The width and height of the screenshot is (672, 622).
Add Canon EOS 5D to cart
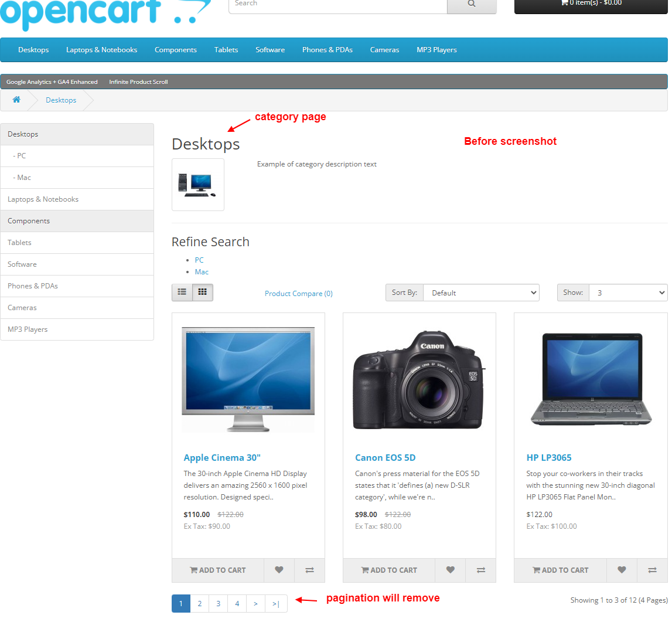coord(389,570)
